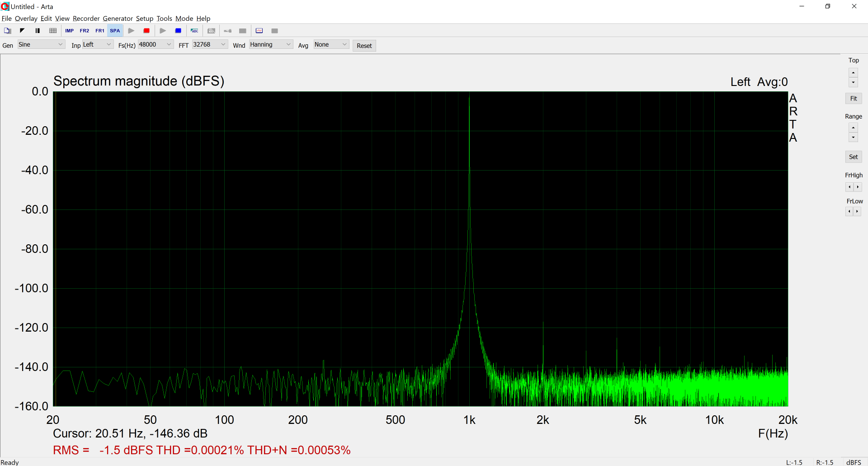Decrease graph Top with down arrow
The width and height of the screenshot is (868, 466).
click(x=853, y=82)
